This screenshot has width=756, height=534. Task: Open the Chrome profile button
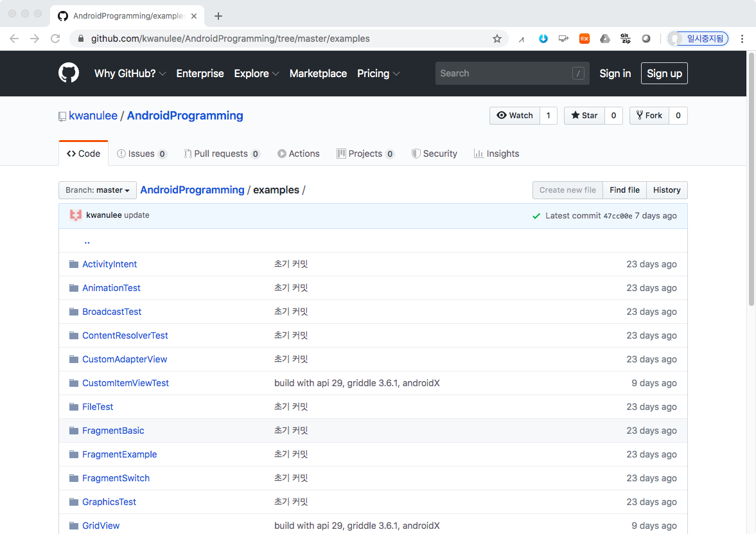[x=698, y=39]
